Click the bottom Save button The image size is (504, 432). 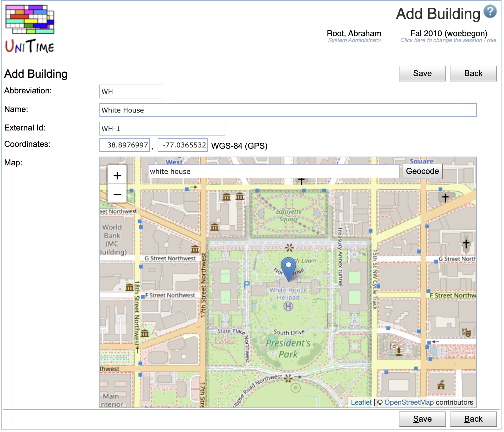(422, 419)
